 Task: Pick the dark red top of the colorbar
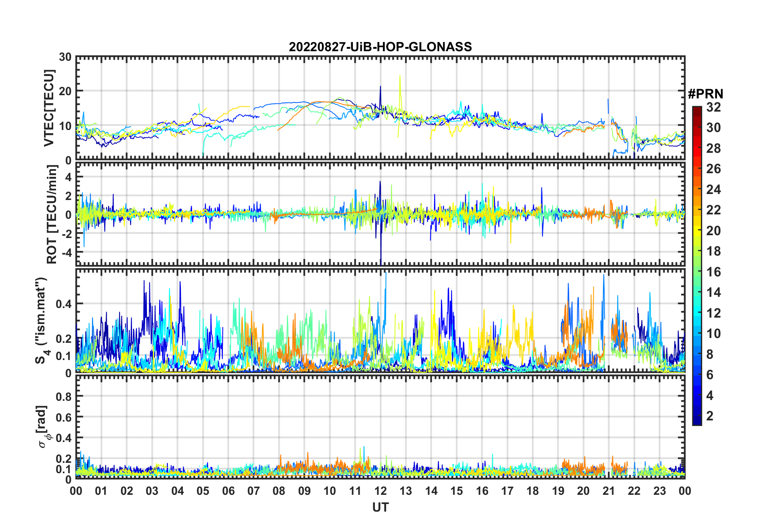coord(697,109)
